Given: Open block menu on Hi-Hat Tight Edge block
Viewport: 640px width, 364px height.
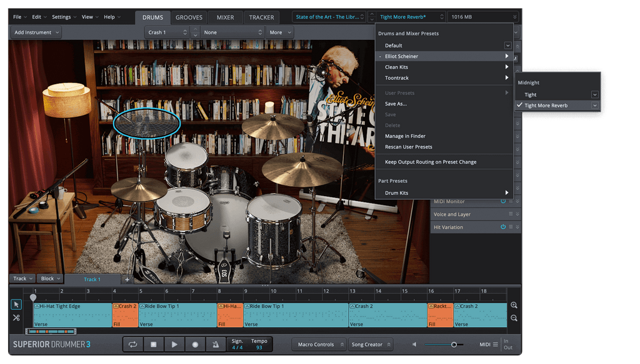Looking at the screenshot, I should click(37, 306).
